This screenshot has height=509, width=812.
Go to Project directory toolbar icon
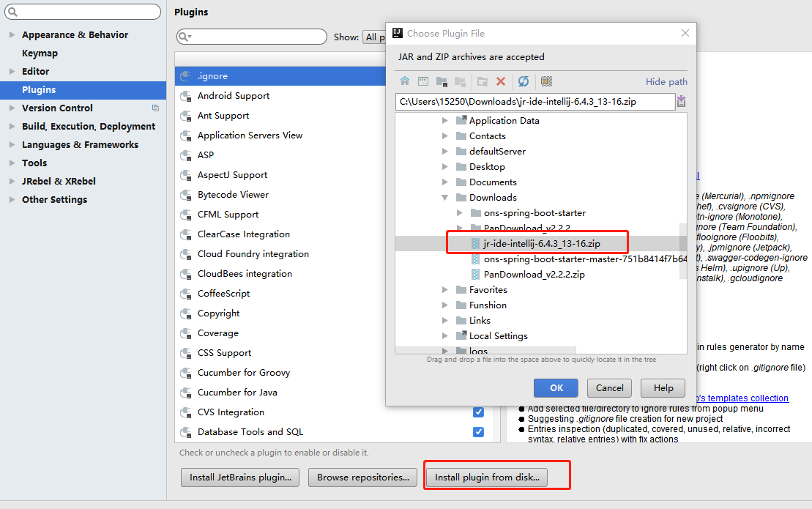click(x=442, y=81)
